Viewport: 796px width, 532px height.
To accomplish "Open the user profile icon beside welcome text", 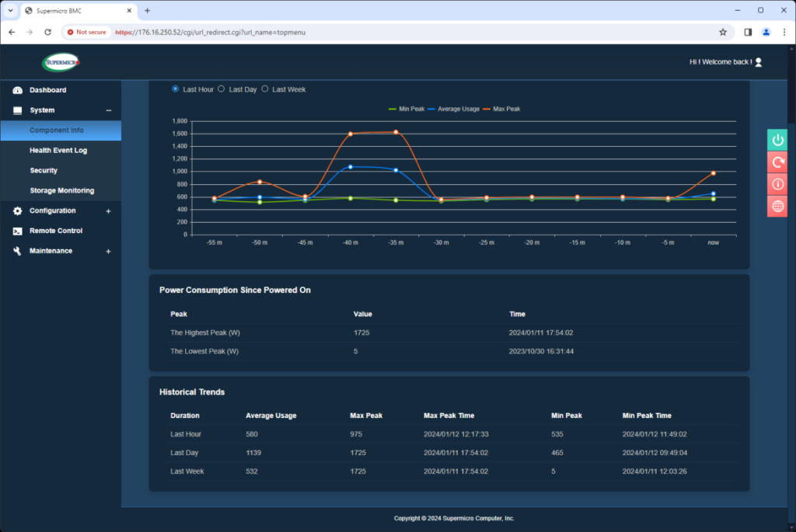I will tap(759, 62).
